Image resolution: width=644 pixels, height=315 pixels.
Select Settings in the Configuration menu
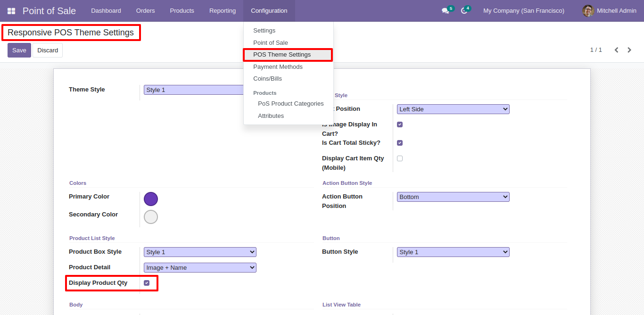coord(289,30)
